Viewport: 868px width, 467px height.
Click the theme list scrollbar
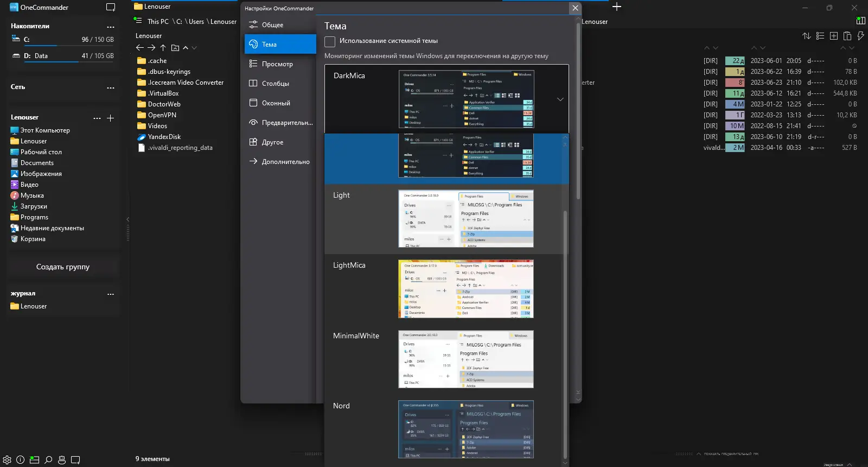pos(565,335)
